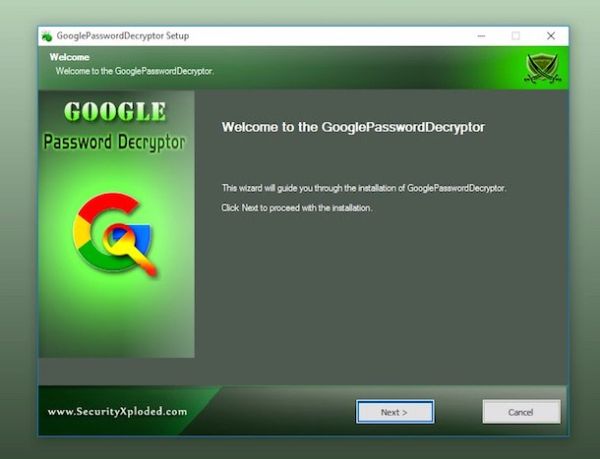Click the crossed swords shield emblem
Screen dimensions: 600x459
(543, 68)
